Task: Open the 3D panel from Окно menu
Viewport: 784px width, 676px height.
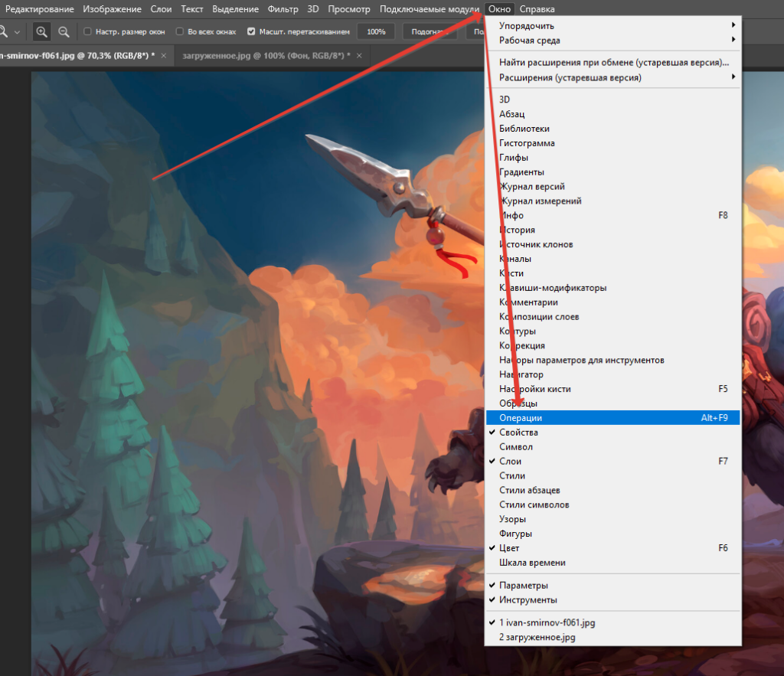Action: tap(613, 99)
